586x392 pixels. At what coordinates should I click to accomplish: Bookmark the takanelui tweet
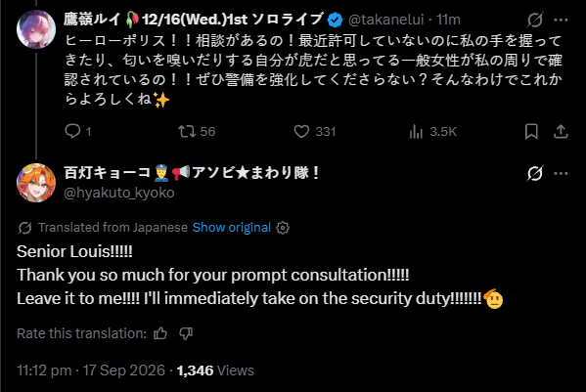pos(531,131)
